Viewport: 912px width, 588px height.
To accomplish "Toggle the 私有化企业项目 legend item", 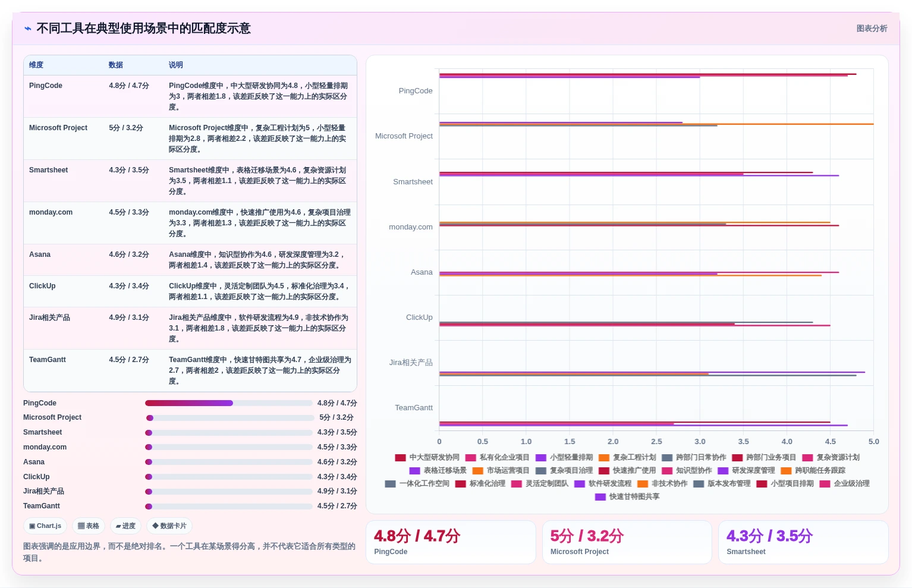I will pyautogui.click(x=498, y=458).
